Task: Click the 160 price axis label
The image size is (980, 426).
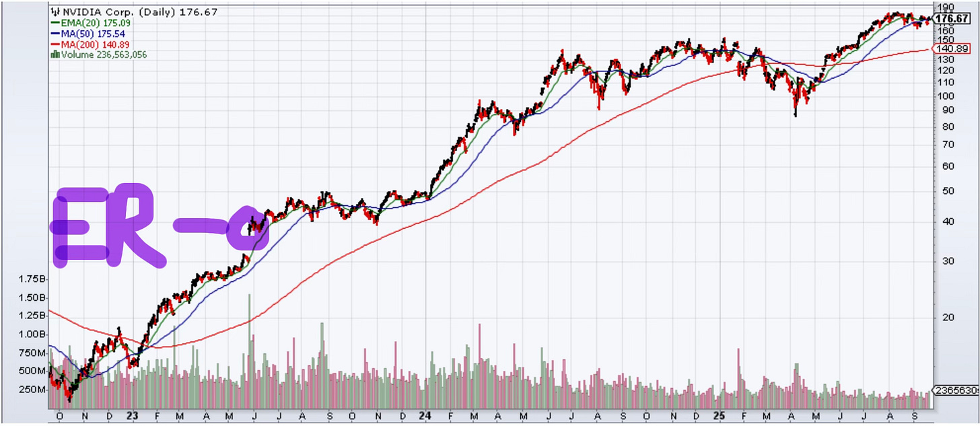Action: 944,31
